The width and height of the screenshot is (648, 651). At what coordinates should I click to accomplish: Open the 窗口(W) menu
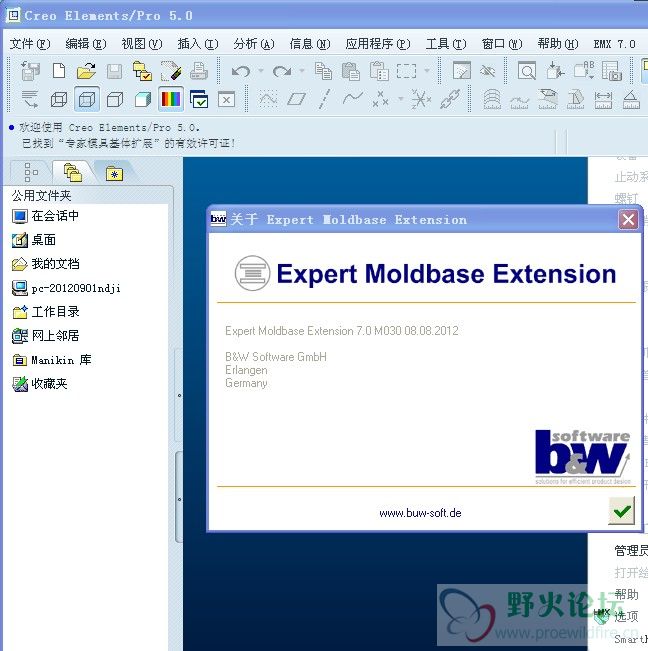click(502, 44)
